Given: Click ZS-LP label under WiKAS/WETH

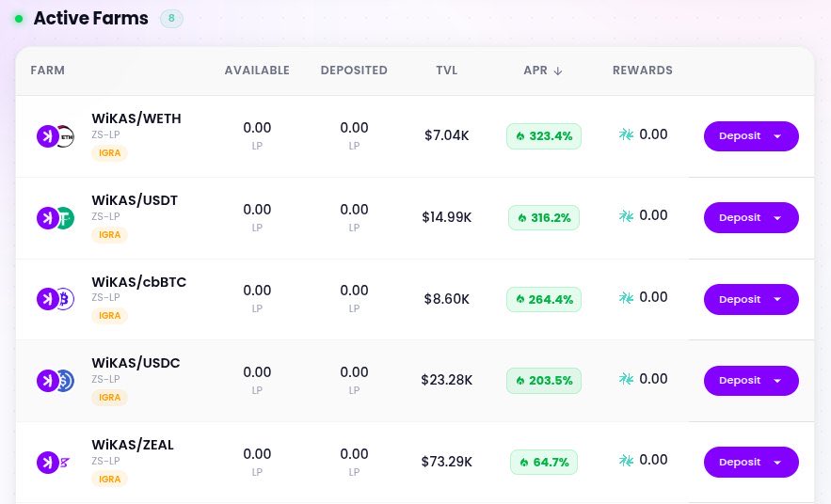Looking at the screenshot, I should 105,135.
